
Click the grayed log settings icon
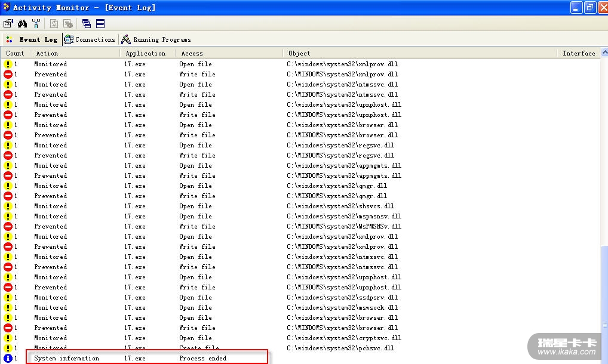point(68,24)
